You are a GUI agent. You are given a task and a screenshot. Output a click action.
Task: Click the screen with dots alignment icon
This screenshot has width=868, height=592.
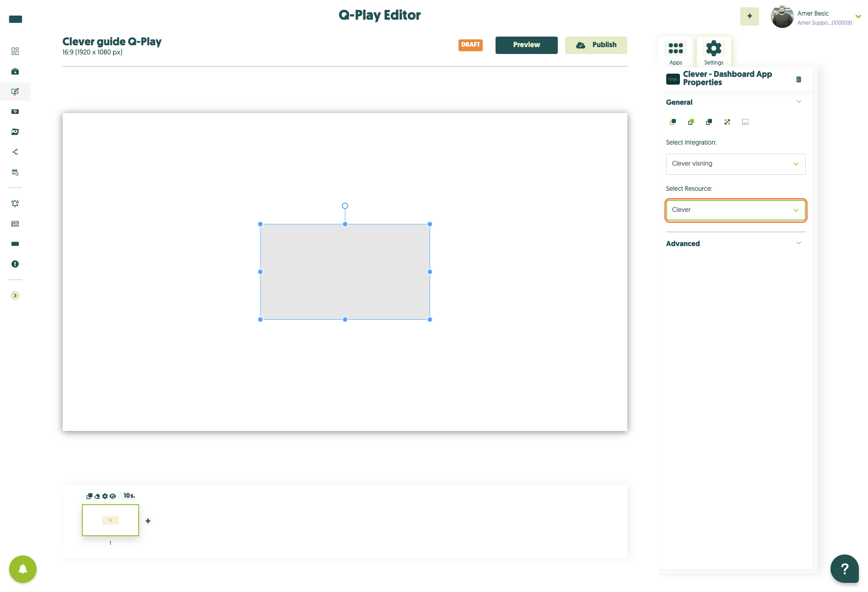745,122
